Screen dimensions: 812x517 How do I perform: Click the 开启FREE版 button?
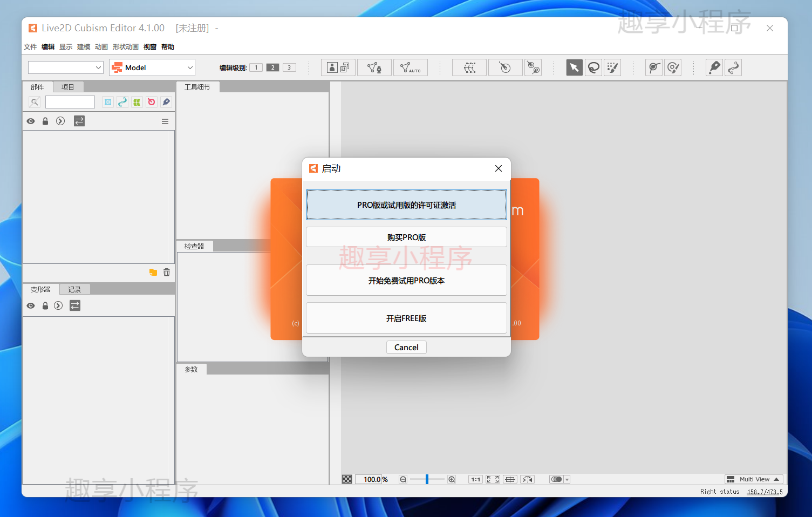point(406,318)
